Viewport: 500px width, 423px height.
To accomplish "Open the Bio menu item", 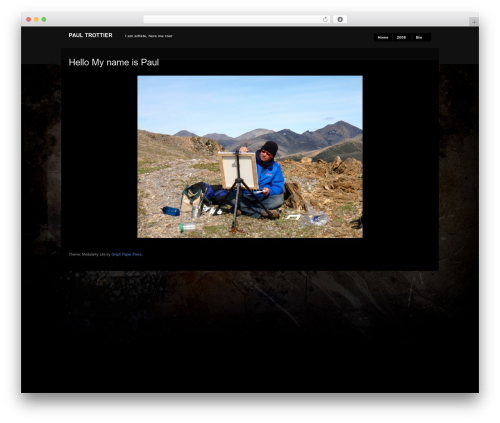I will [419, 37].
